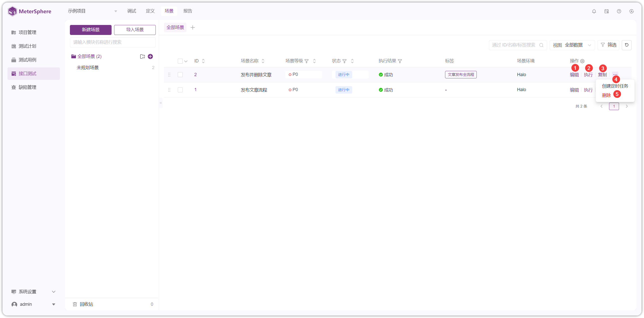The width and height of the screenshot is (644, 318).
Task: Click the 导入场景 button
Action: click(x=135, y=30)
